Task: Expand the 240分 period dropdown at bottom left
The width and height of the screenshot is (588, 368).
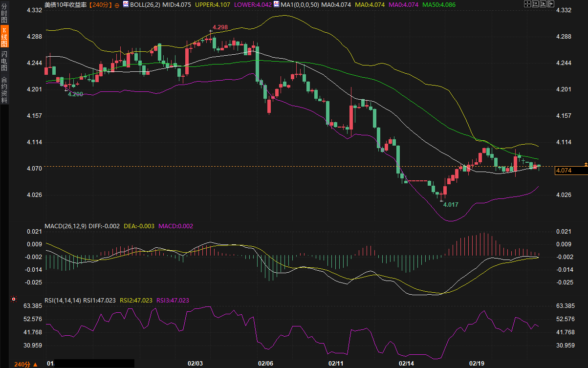Action: (x=25, y=365)
